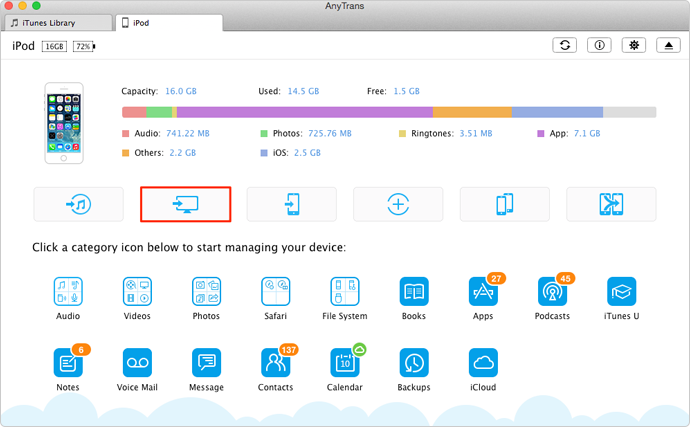This screenshot has height=427, width=690.
Task: Open the Apps category
Action: (483, 298)
